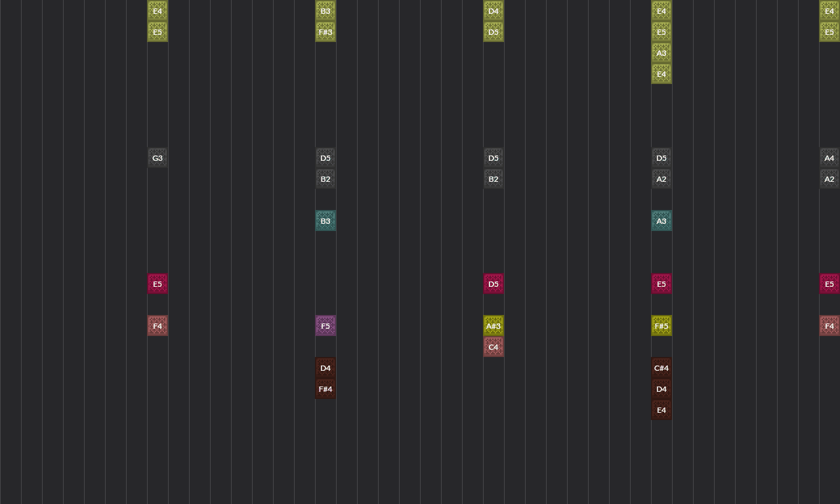Click the dark brown E4 note
This screenshot has height=504, width=840.
[661, 409]
